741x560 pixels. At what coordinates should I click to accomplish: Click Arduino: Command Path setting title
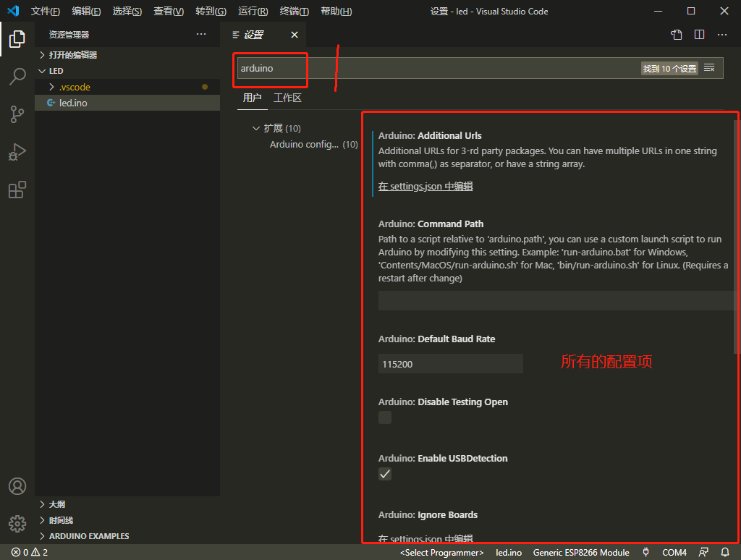click(x=431, y=224)
